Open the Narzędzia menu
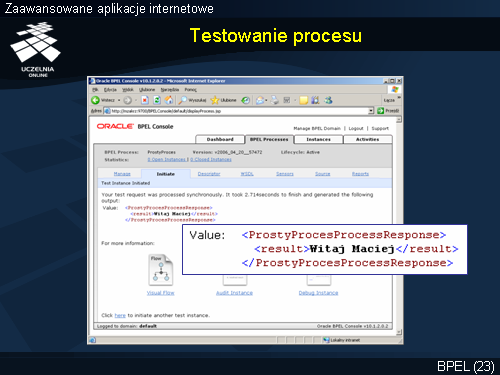 click(x=170, y=90)
